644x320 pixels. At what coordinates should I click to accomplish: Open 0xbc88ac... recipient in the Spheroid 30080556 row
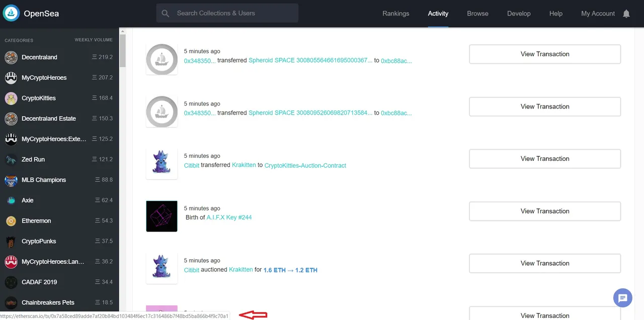coord(396,61)
